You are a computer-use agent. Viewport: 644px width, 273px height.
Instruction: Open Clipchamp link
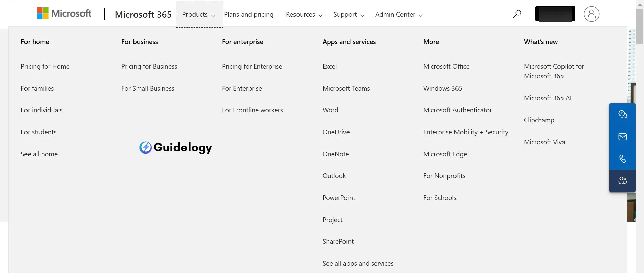pyautogui.click(x=539, y=120)
